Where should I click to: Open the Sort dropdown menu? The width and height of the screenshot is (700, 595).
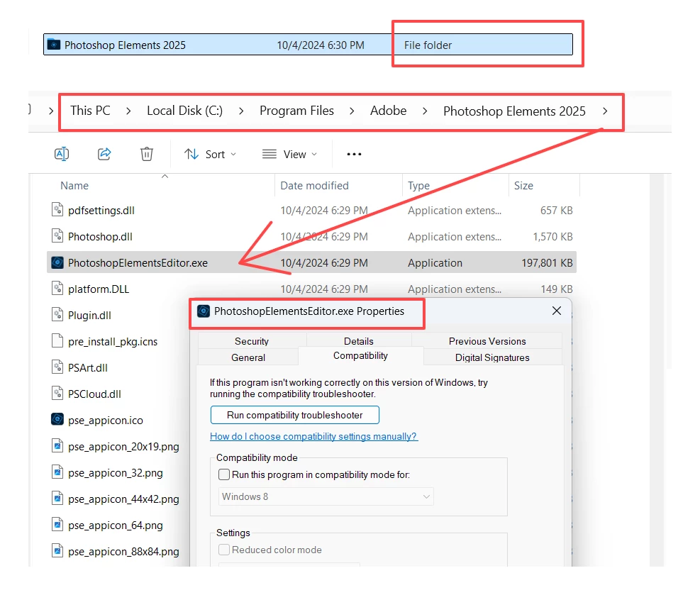(x=210, y=154)
